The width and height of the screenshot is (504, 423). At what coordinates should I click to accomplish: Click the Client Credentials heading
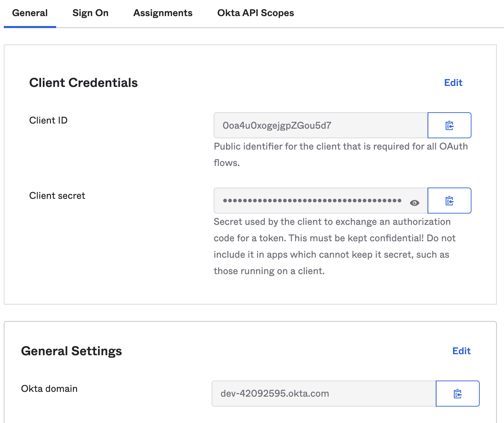pos(83,82)
